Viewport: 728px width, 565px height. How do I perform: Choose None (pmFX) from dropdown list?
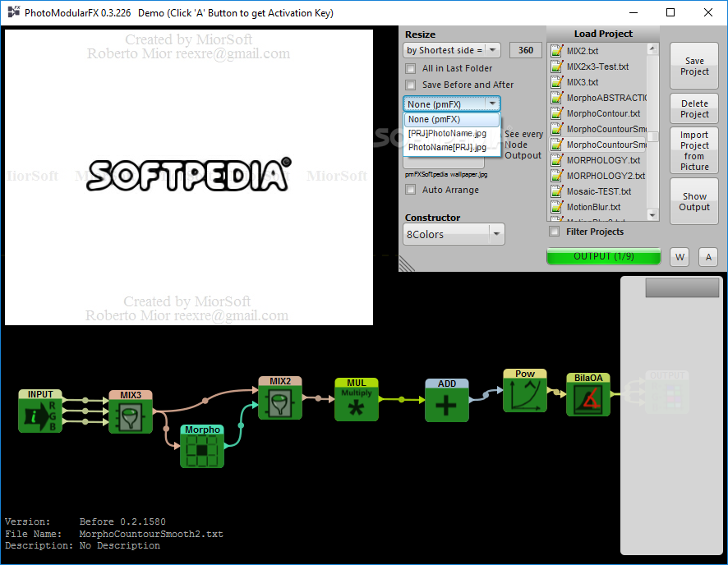(452, 119)
